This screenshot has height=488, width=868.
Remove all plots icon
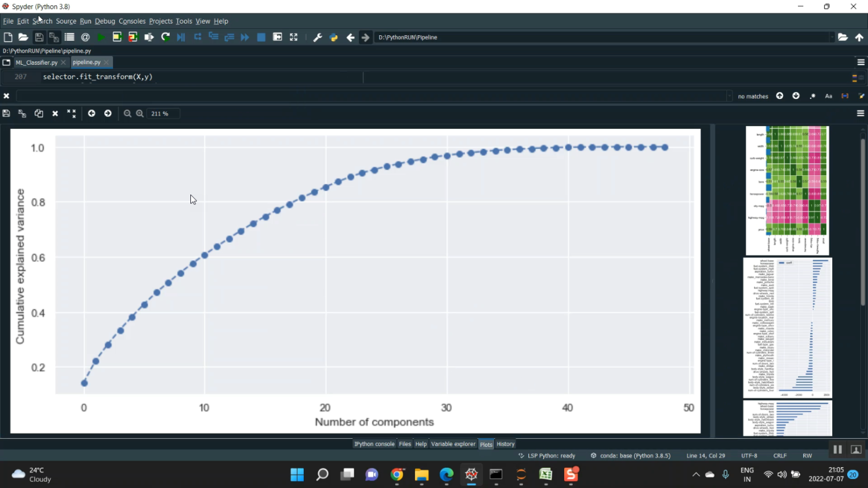71,113
